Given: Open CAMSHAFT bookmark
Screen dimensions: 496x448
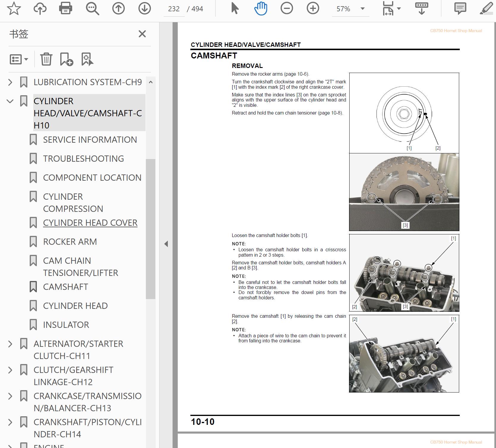Looking at the screenshot, I should click(65, 287).
